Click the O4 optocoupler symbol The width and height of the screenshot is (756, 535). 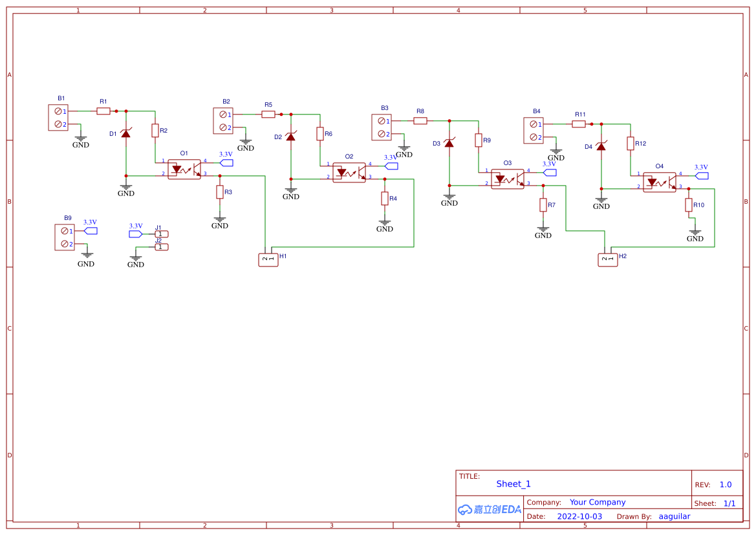tap(660, 182)
